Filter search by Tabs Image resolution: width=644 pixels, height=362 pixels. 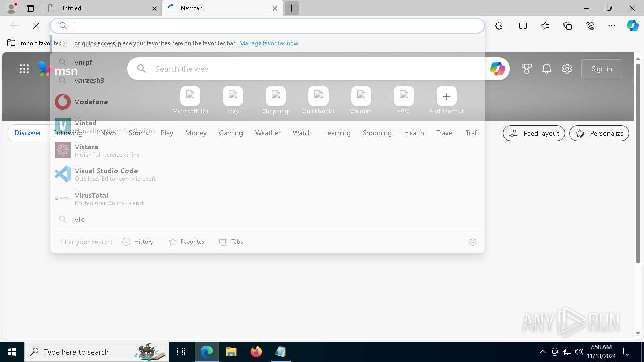point(231,242)
